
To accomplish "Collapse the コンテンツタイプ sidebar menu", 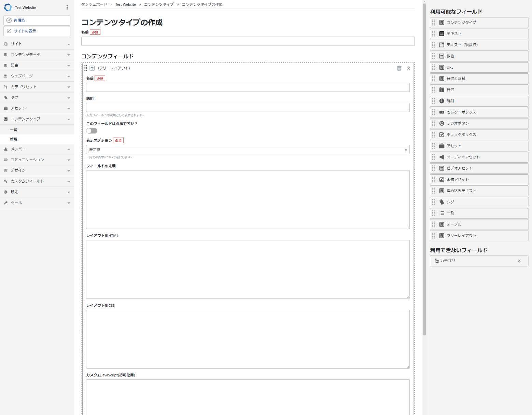I will pyautogui.click(x=37, y=119).
